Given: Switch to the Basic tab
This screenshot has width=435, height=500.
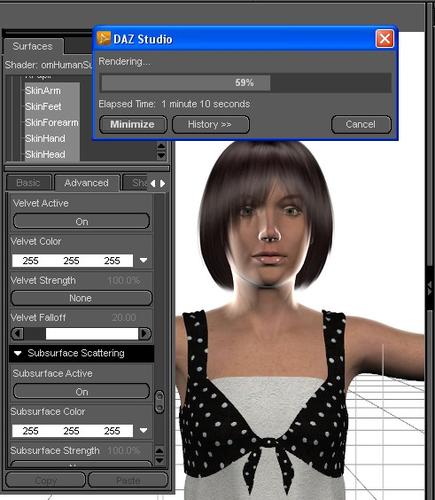Looking at the screenshot, I should (x=28, y=183).
